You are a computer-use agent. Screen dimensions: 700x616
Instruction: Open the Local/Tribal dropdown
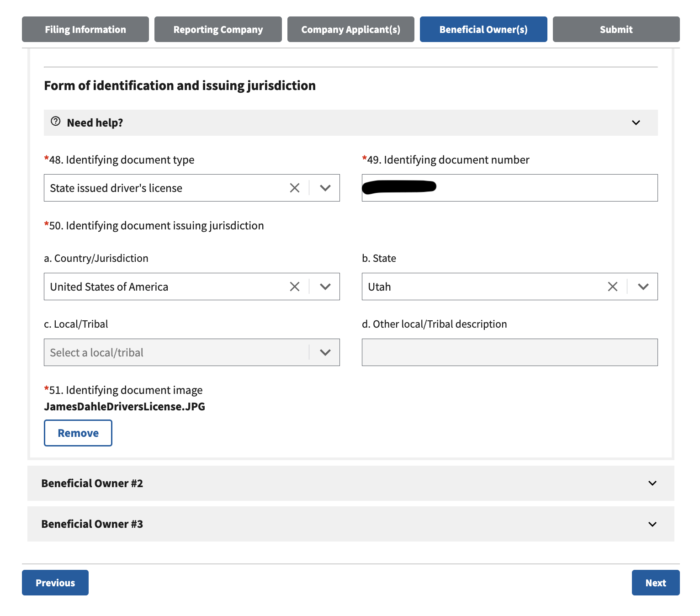click(x=191, y=352)
